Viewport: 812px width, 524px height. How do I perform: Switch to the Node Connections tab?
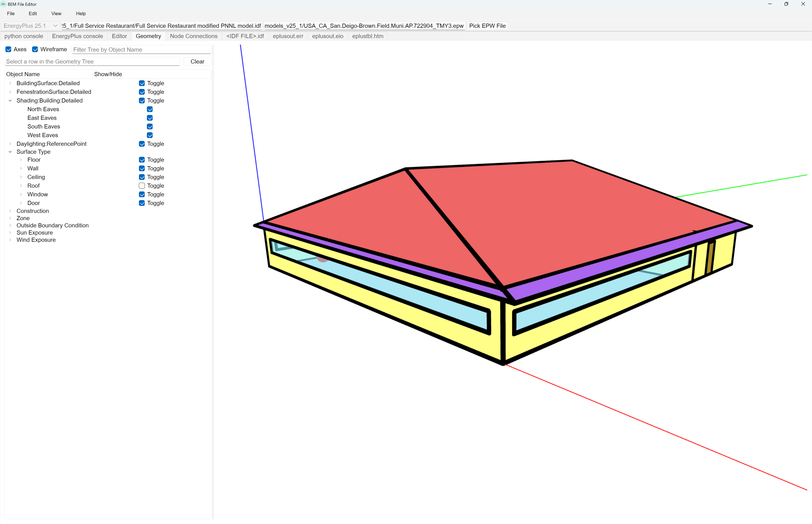click(x=194, y=36)
